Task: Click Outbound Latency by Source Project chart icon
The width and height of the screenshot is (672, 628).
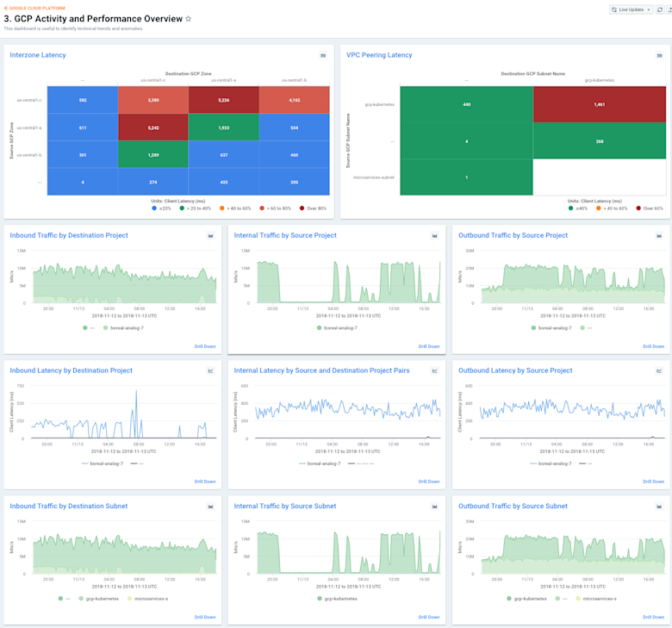Action: click(x=659, y=370)
